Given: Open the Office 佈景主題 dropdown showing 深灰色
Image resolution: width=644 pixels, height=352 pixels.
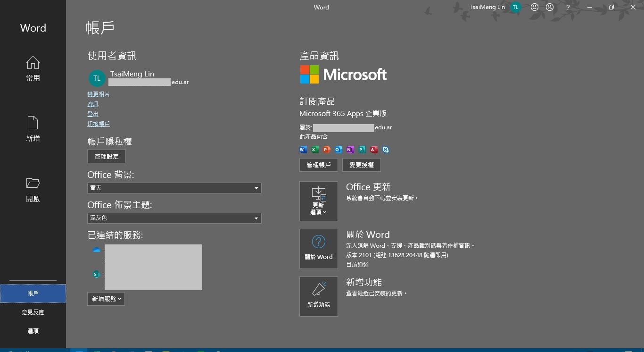Looking at the screenshot, I should coord(174,218).
